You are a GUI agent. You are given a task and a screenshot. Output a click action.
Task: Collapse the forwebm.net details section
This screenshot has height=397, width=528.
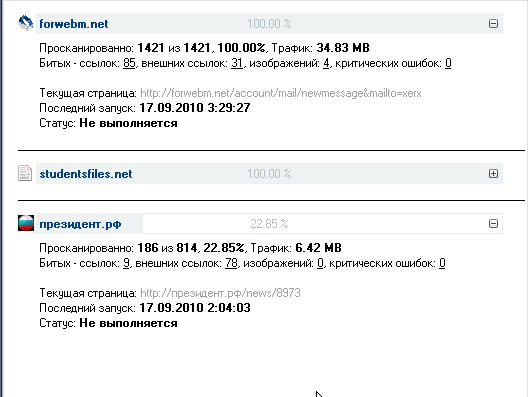(x=493, y=24)
